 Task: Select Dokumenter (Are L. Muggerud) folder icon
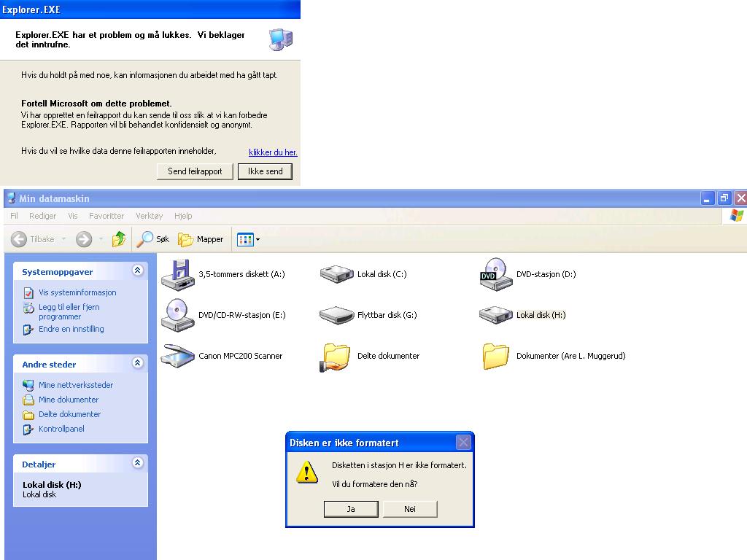click(495, 356)
